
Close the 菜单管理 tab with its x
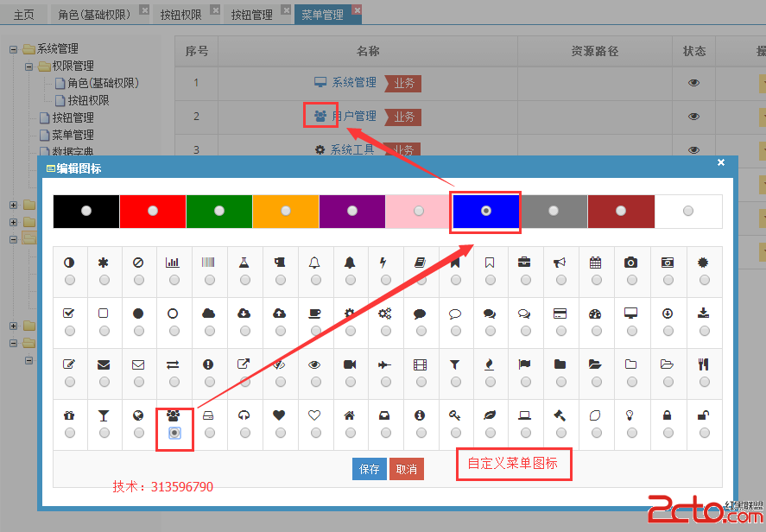click(x=358, y=9)
